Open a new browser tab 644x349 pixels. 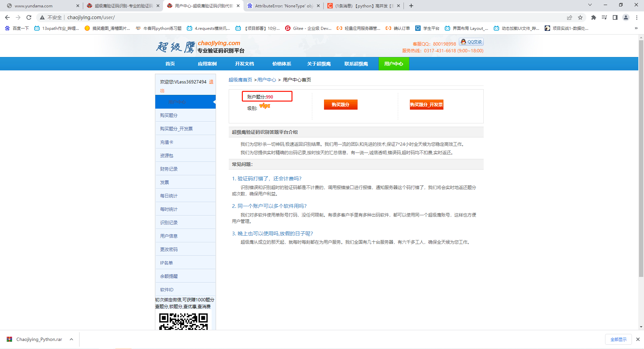[x=411, y=6]
